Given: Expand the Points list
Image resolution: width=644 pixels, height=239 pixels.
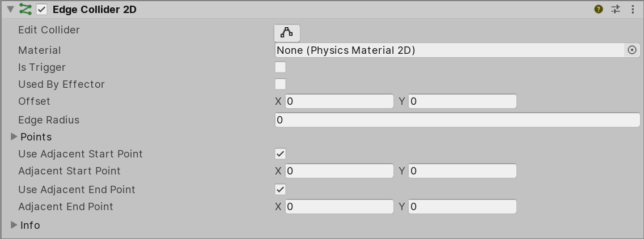Looking at the screenshot, I should [14, 137].
